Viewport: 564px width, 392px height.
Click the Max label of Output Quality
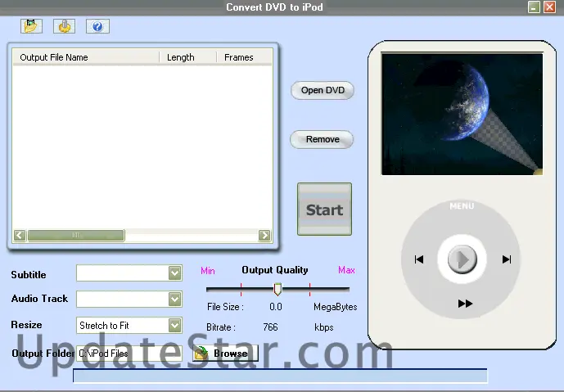[x=346, y=270]
